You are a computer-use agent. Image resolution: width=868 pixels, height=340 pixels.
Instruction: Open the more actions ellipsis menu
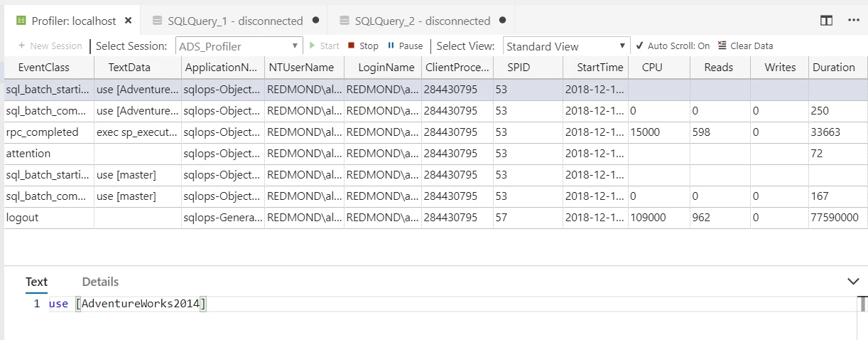coord(854,21)
